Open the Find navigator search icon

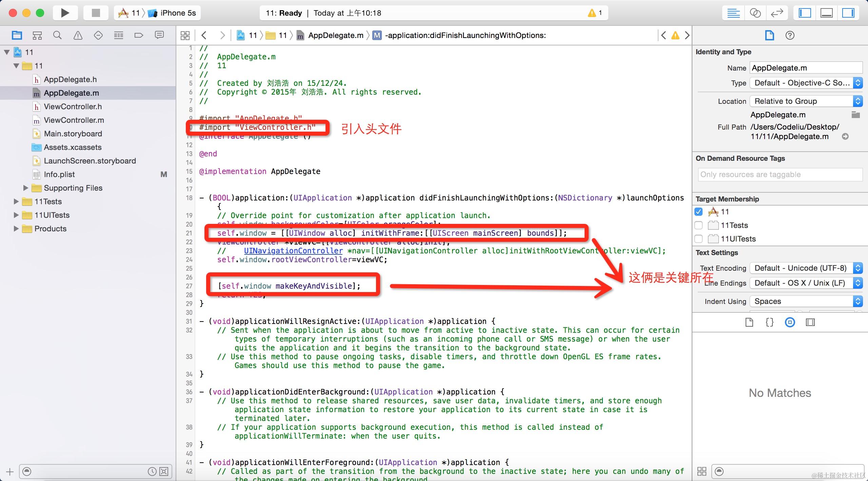[57, 35]
